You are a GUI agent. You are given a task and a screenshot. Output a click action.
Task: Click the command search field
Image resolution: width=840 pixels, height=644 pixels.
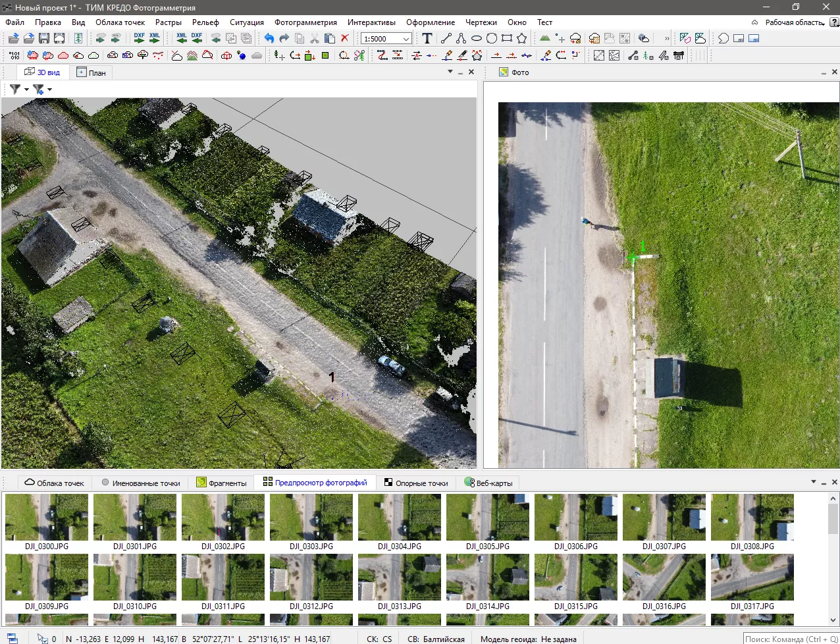tap(790, 639)
